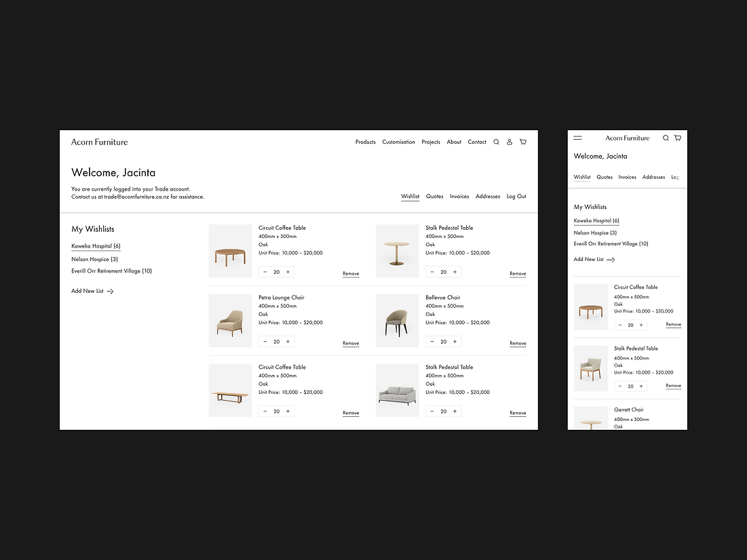Open the mobile hamburger menu
747x560 pixels.
[x=577, y=138]
